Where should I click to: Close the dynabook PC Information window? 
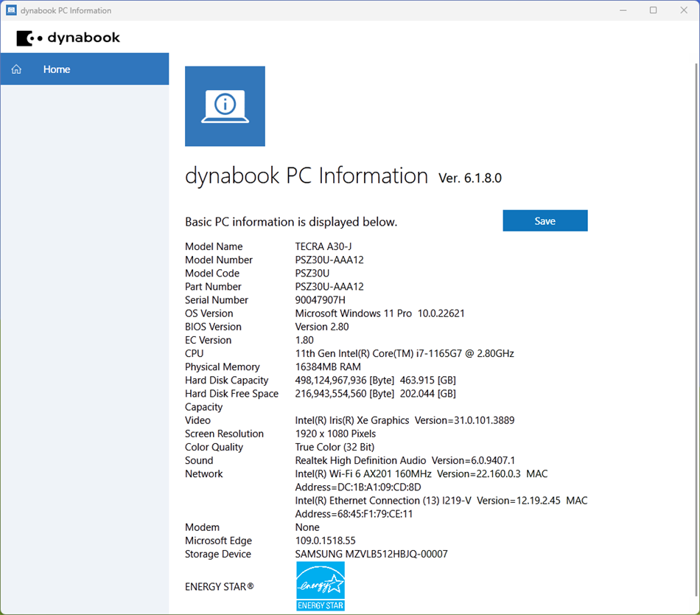coord(684,10)
